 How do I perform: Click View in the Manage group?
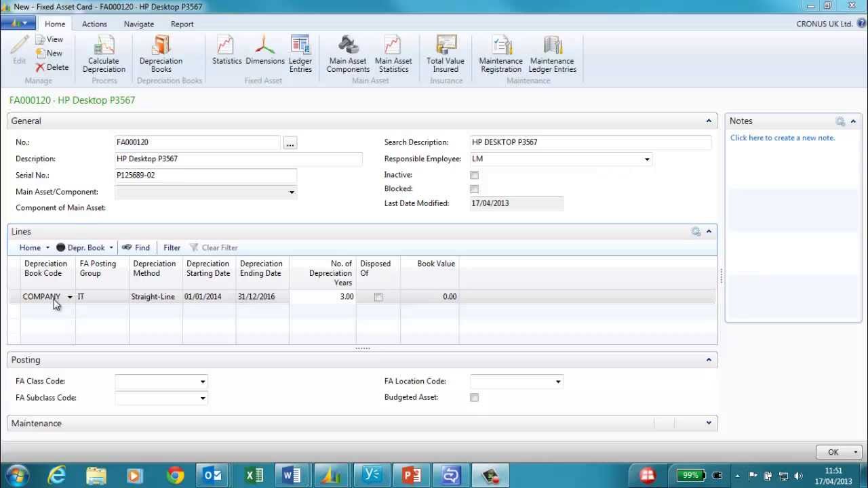click(x=50, y=39)
